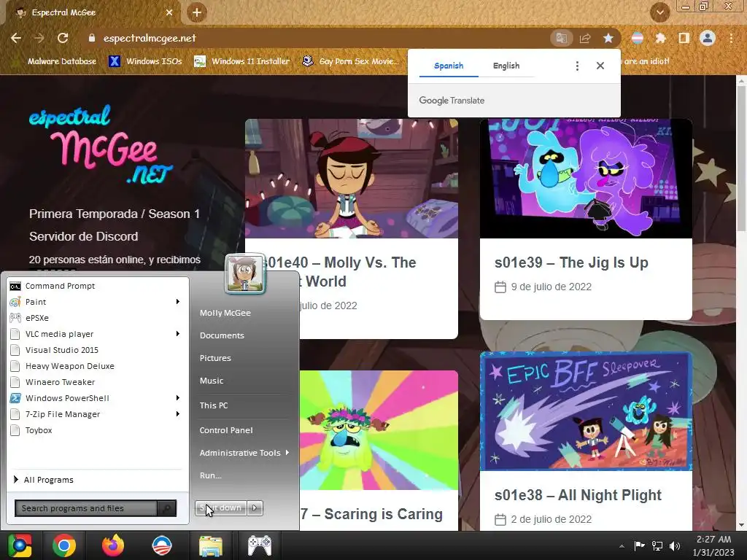Click s01e39 – The Jig Is Up title
This screenshot has width=747, height=560.
pyautogui.click(x=571, y=262)
